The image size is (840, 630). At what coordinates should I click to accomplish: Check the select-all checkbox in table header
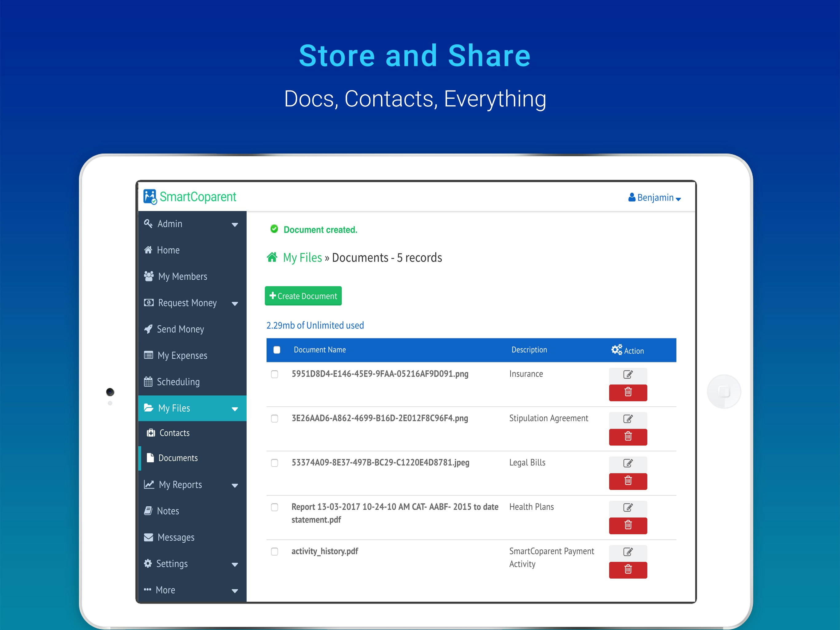(277, 349)
